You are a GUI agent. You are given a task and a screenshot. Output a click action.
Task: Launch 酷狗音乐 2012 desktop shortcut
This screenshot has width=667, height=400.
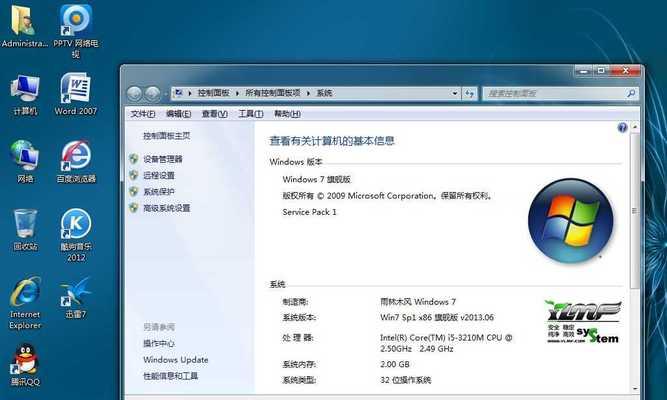tap(76, 235)
